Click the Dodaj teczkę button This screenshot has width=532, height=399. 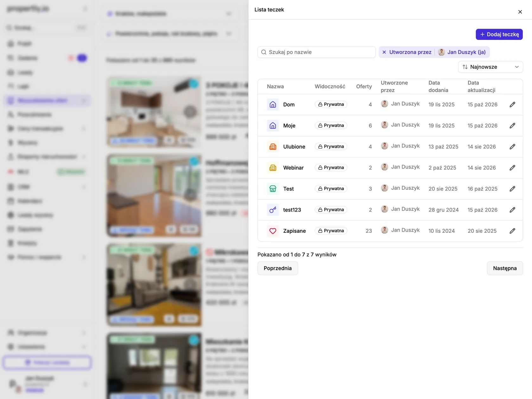tap(499, 34)
